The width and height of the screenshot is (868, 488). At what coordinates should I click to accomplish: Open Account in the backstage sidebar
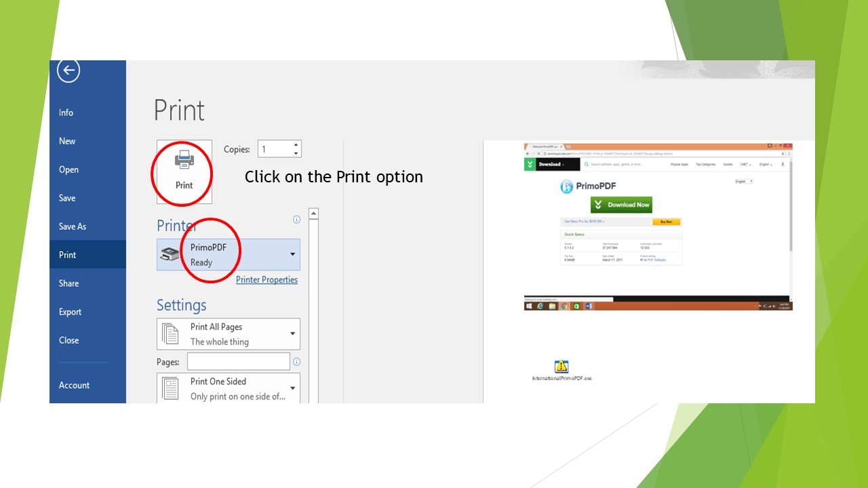tap(74, 385)
